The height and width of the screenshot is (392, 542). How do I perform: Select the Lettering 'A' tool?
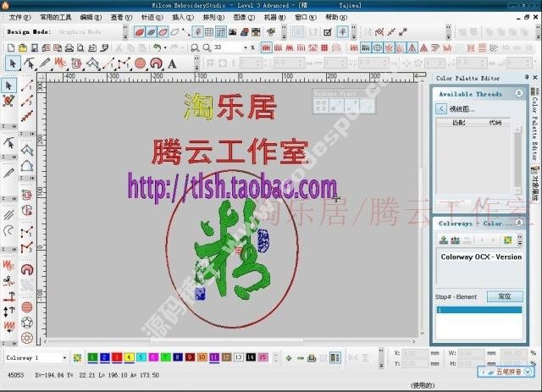coord(171,64)
